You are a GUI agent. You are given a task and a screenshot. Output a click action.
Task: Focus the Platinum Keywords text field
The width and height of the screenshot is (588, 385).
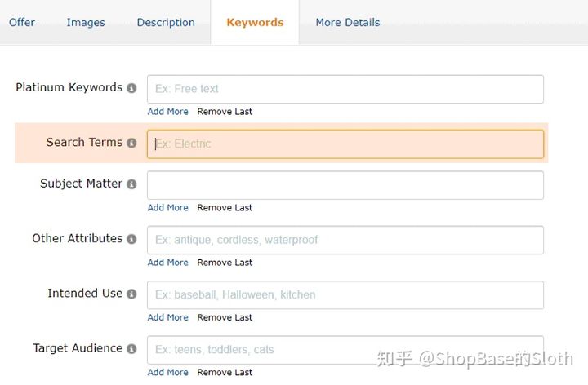[345, 89]
